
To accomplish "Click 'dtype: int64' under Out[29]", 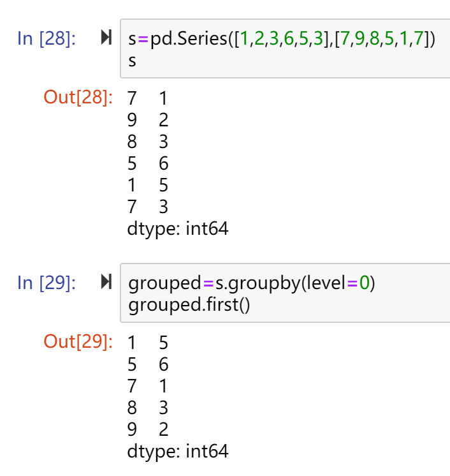I will coord(178,452).
